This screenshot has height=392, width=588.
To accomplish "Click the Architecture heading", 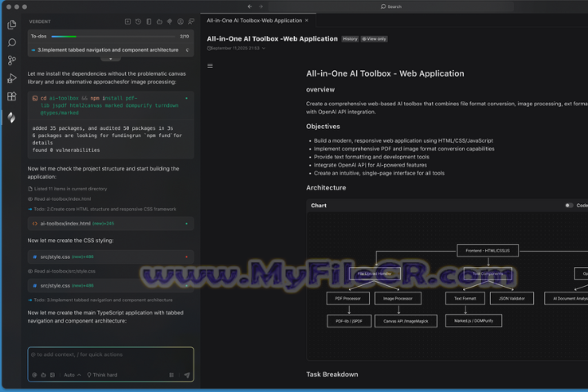I will [326, 188].
